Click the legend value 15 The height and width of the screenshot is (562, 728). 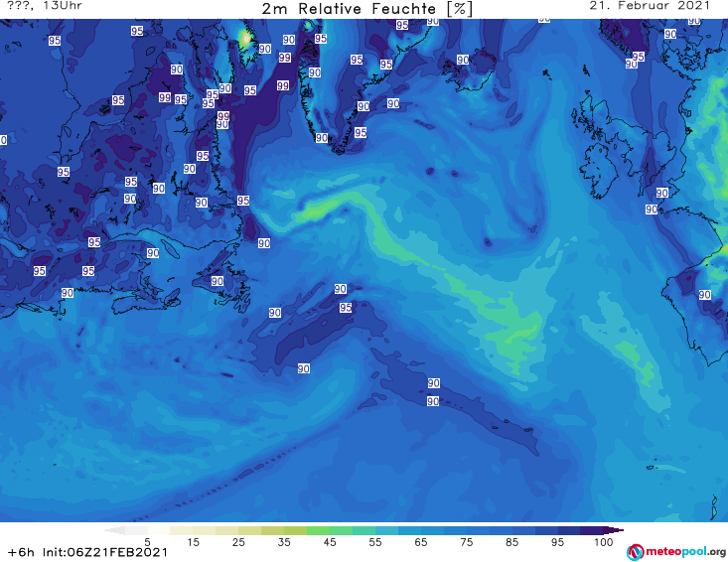click(193, 542)
